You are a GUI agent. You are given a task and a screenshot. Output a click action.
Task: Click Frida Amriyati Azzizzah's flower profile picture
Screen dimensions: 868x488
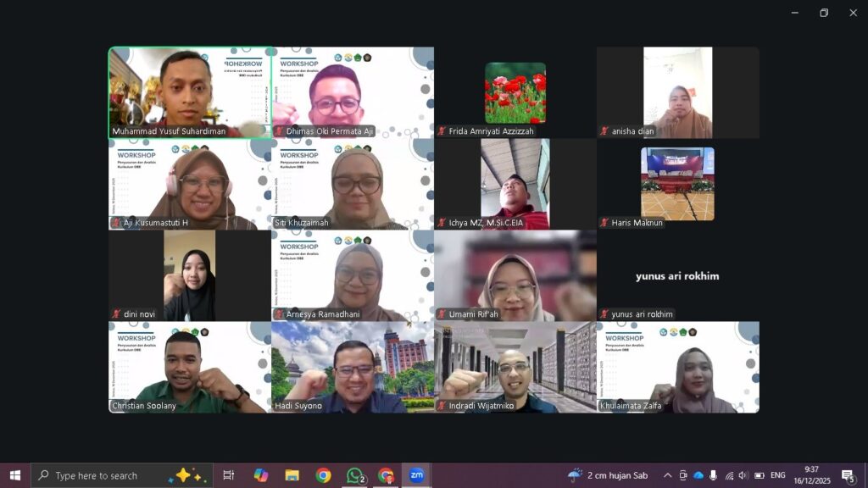click(515, 92)
